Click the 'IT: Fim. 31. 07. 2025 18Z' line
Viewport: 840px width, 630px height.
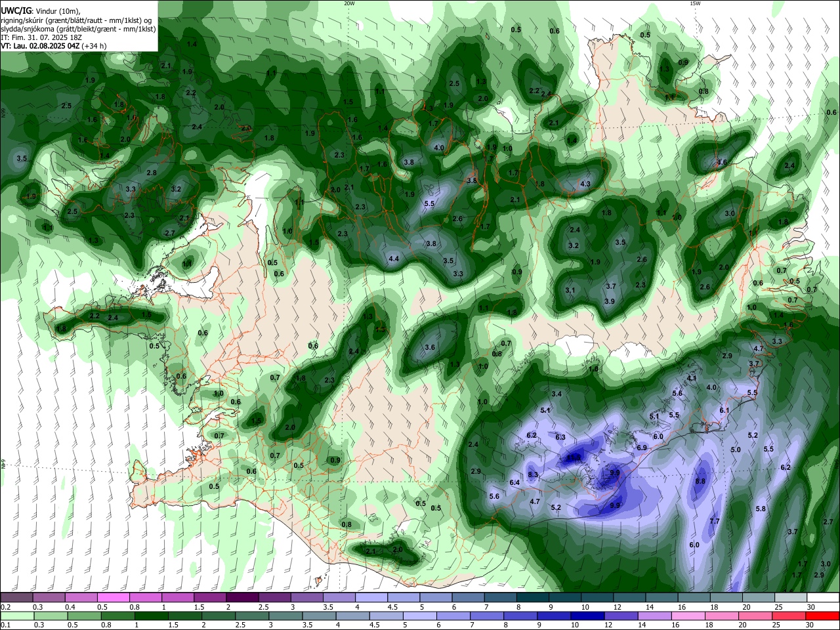pos(41,37)
